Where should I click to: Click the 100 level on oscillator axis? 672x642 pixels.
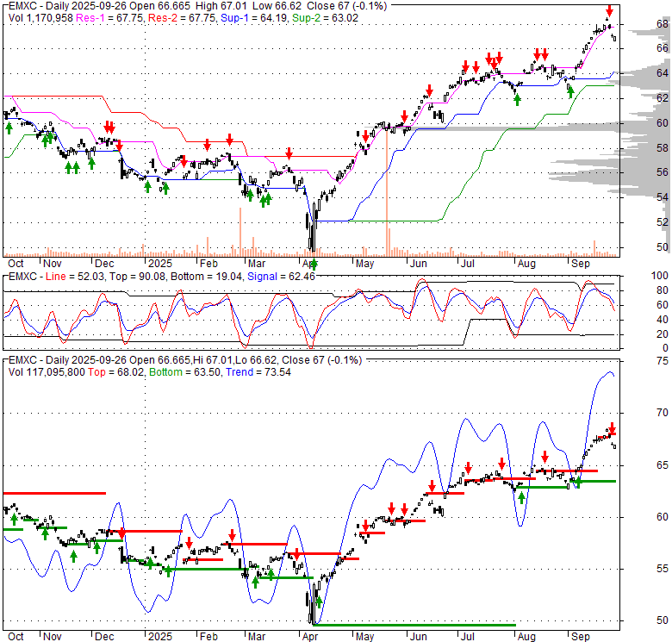tap(660, 276)
